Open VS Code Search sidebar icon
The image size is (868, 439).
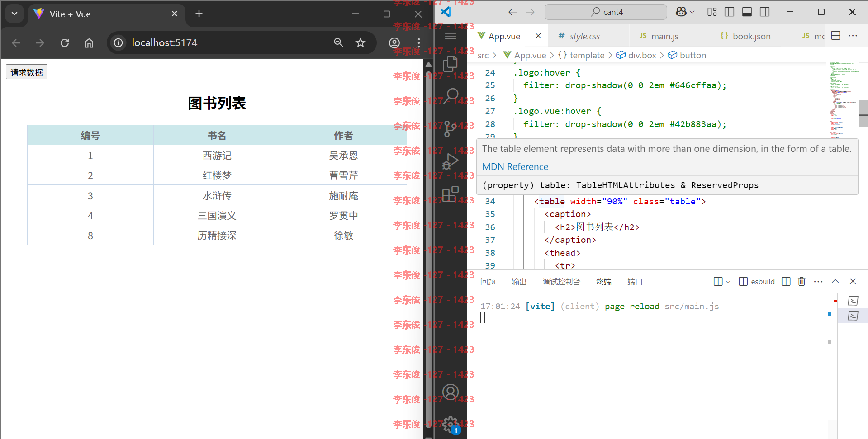(x=450, y=96)
